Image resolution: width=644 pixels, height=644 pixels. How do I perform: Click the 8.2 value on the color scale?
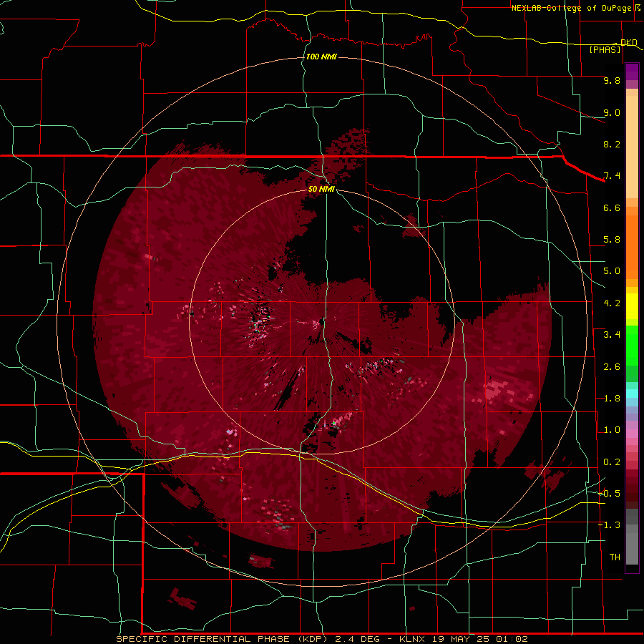click(x=612, y=144)
